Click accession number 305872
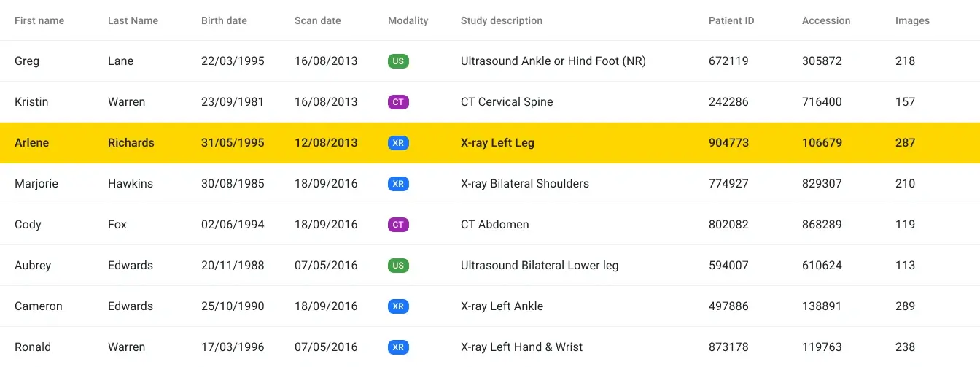 [822, 61]
